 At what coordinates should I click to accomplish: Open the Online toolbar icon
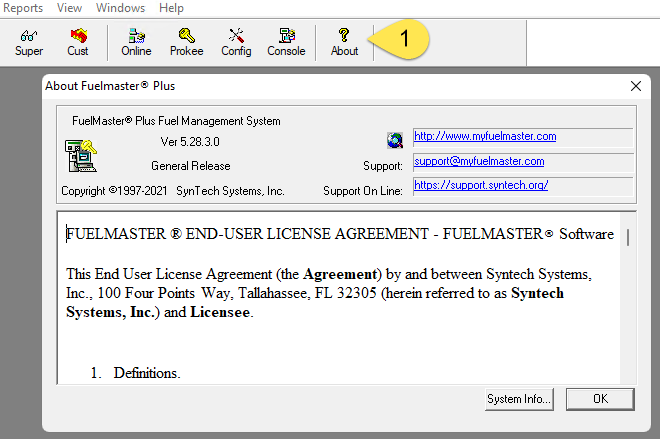136,43
